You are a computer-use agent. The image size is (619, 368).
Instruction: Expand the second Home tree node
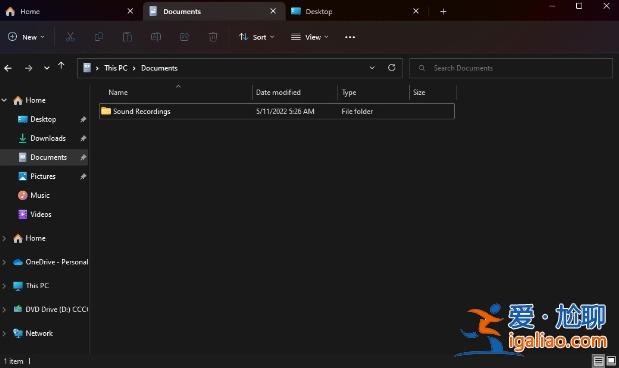[x=4, y=238]
